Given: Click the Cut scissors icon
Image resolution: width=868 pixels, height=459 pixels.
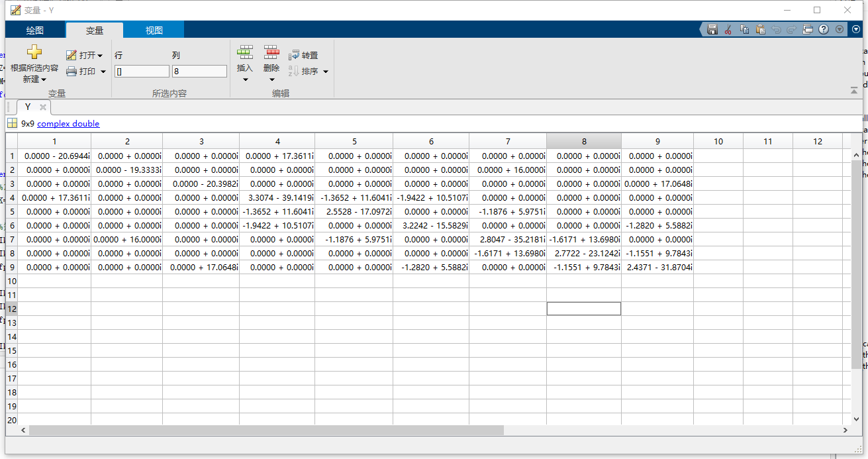Looking at the screenshot, I should point(728,29).
